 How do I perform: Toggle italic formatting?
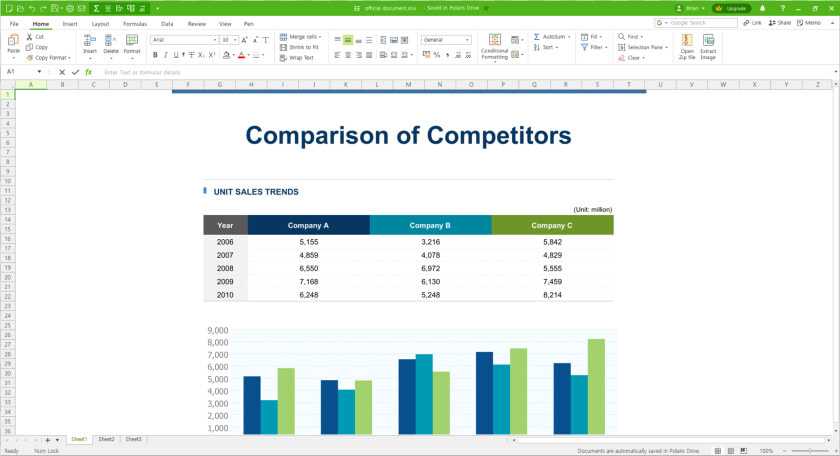166,55
